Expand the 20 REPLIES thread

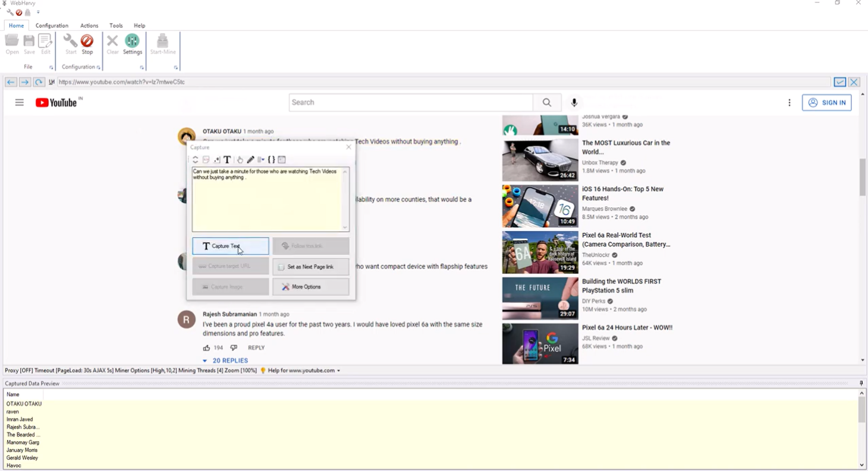pyautogui.click(x=225, y=361)
